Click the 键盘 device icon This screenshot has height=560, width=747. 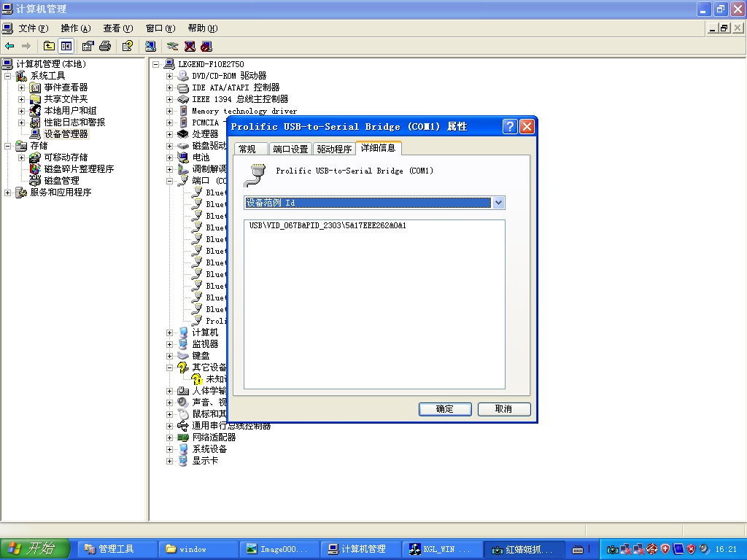tap(183, 356)
